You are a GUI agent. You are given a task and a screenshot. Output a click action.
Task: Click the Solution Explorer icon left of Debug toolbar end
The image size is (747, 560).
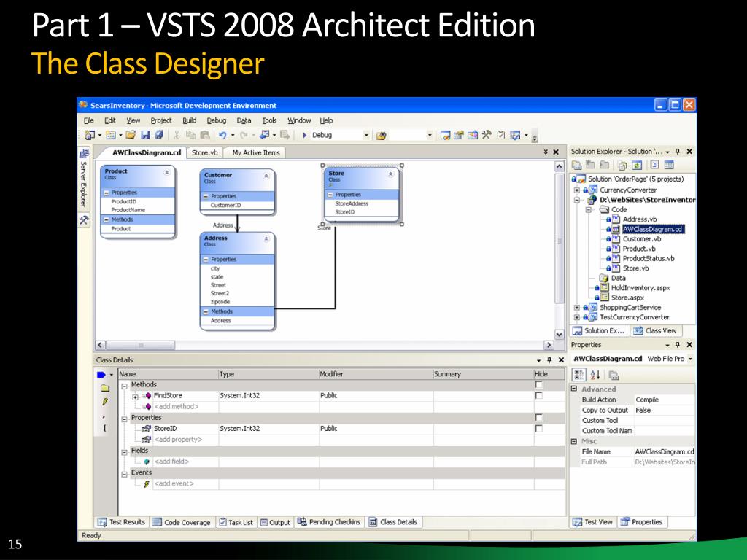[x=445, y=135]
